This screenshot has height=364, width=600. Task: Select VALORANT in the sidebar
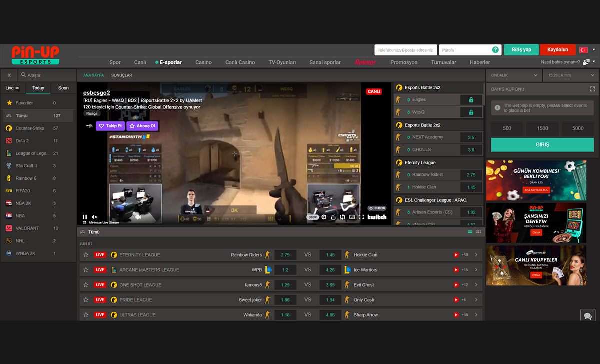click(x=38, y=228)
